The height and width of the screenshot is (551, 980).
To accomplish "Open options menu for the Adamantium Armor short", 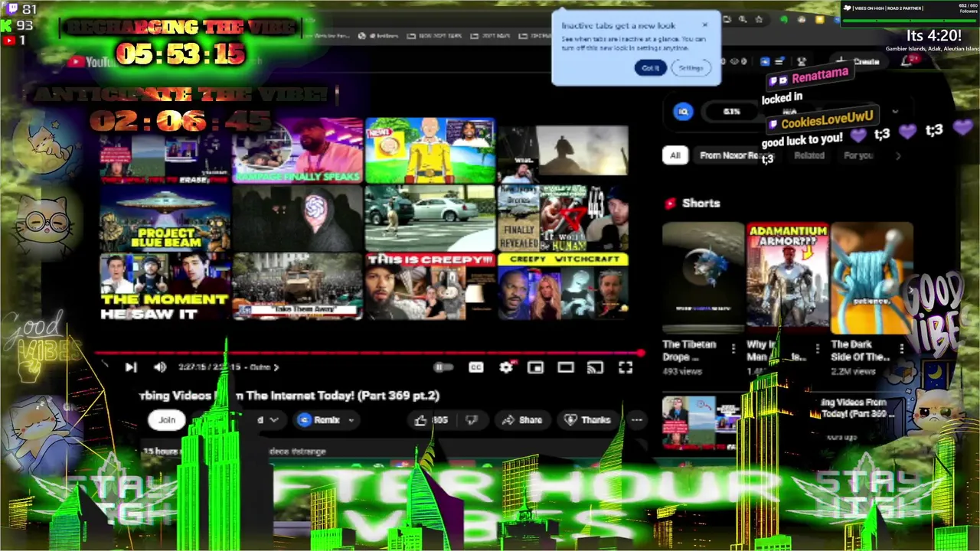I will 818,350.
